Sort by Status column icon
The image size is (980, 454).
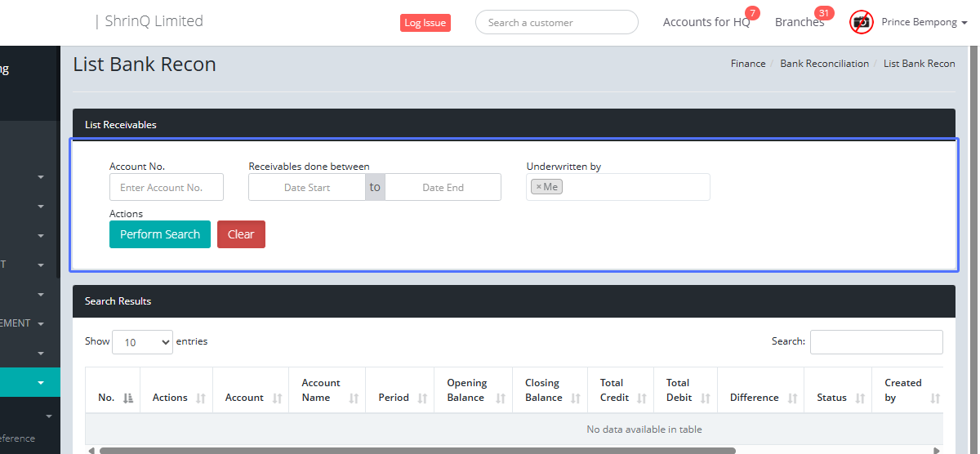click(860, 398)
